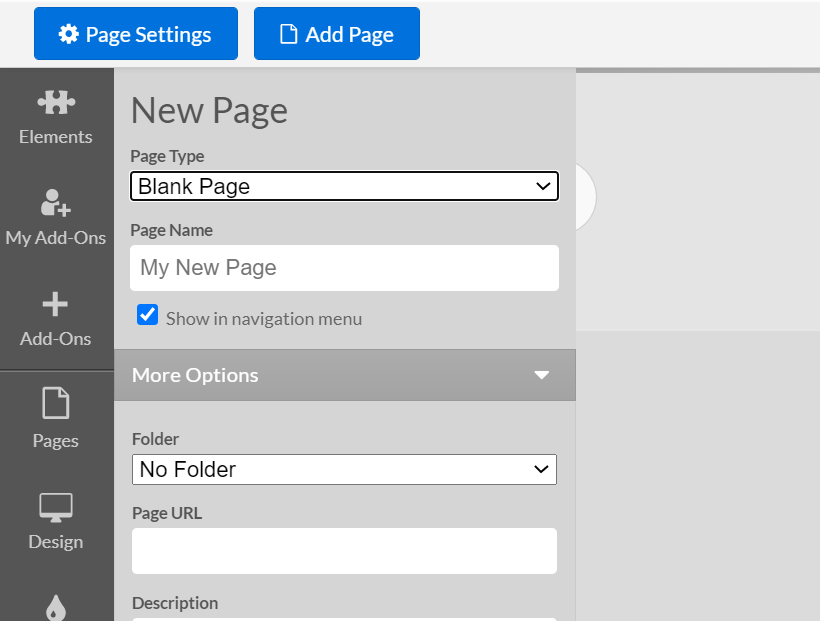Viewport: 820px width, 621px height.
Task: Click the Page URL text field
Action: [x=344, y=551]
